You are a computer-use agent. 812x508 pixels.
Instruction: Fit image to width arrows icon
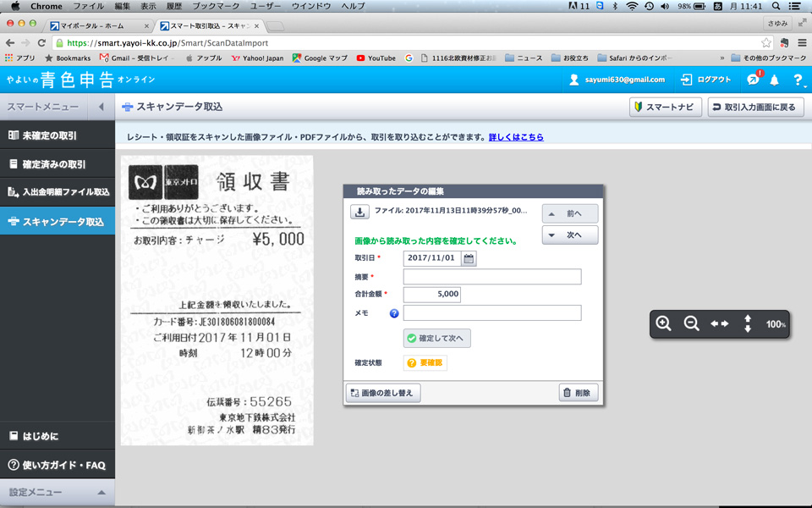coord(719,323)
